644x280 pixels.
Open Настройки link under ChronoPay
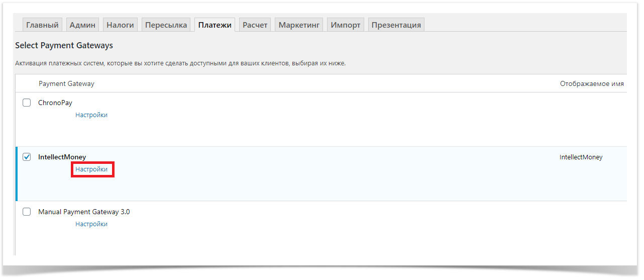click(91, 115)
